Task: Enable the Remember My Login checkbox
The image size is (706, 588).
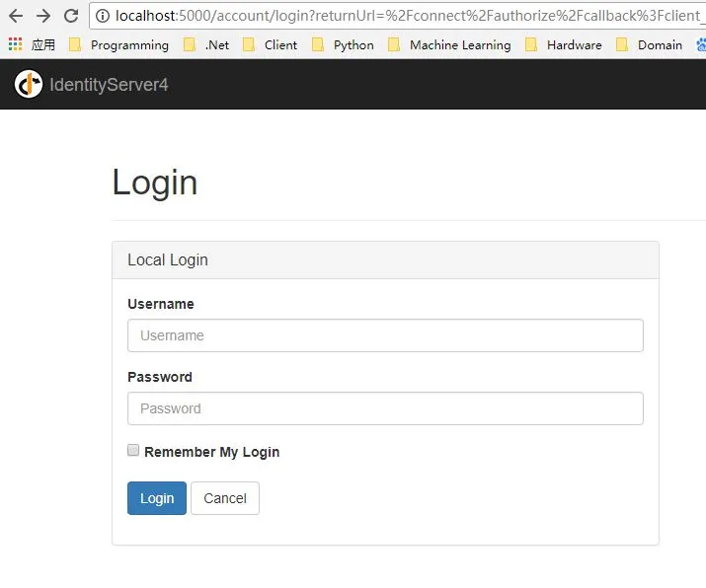Action: [133, 451]
